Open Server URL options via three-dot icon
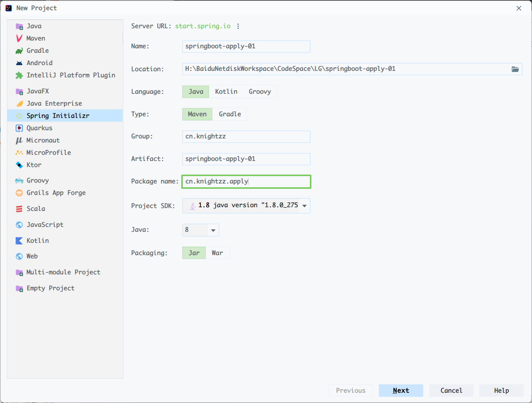The image size is (532, 403). pos(238,26)
